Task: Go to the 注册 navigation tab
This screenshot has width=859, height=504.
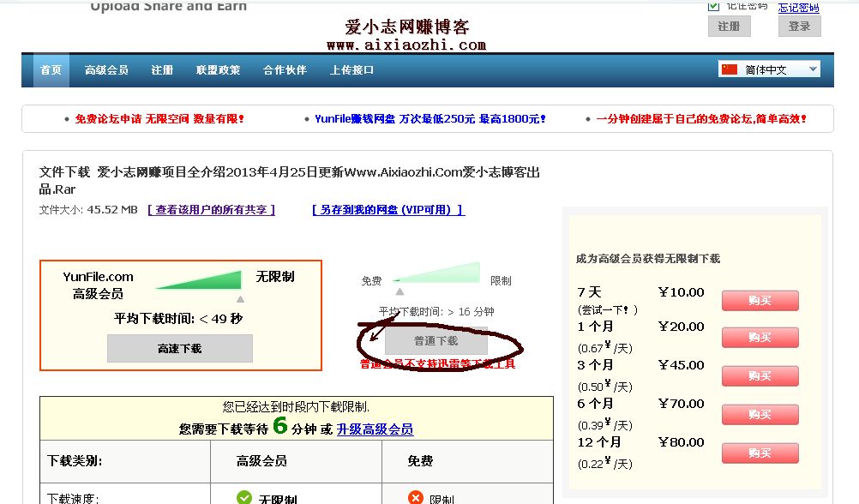Action: pyautogui.click(x=162, y=70)
